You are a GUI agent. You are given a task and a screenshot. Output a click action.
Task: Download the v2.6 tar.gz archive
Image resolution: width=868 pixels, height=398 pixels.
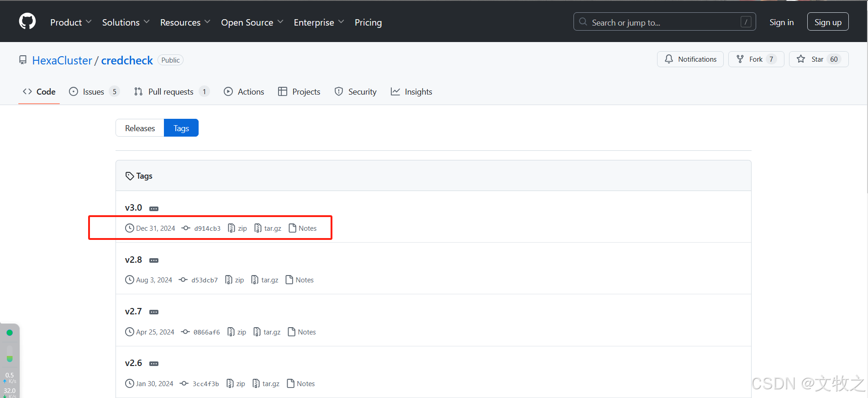[x=266, y=384]
